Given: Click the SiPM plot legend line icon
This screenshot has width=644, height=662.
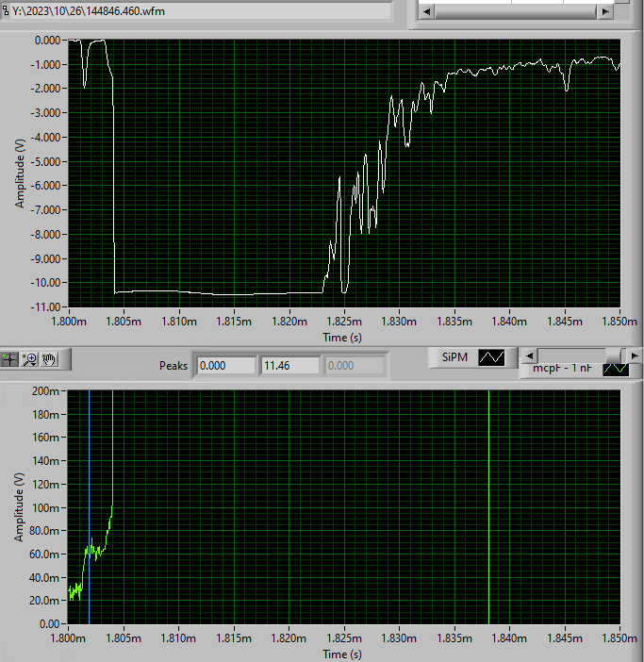Looking at the screenshot, I should (491, 357).
